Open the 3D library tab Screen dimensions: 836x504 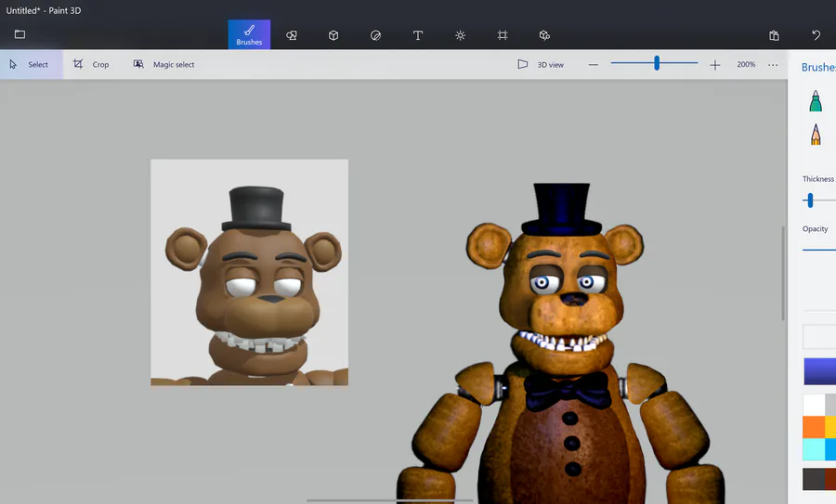click(544, 35)
